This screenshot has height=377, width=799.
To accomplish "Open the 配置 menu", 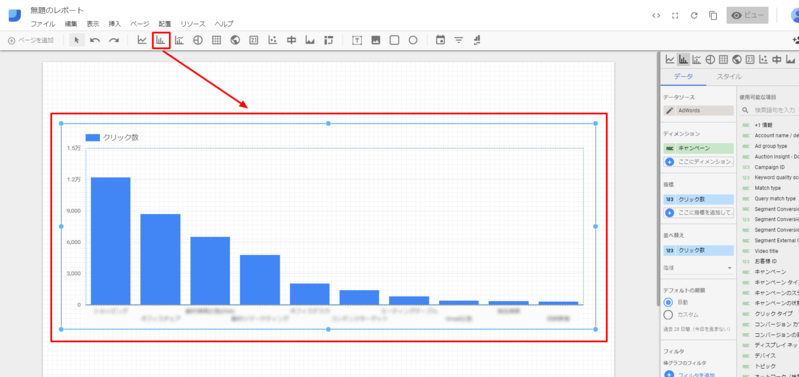I will pos(165,24).
